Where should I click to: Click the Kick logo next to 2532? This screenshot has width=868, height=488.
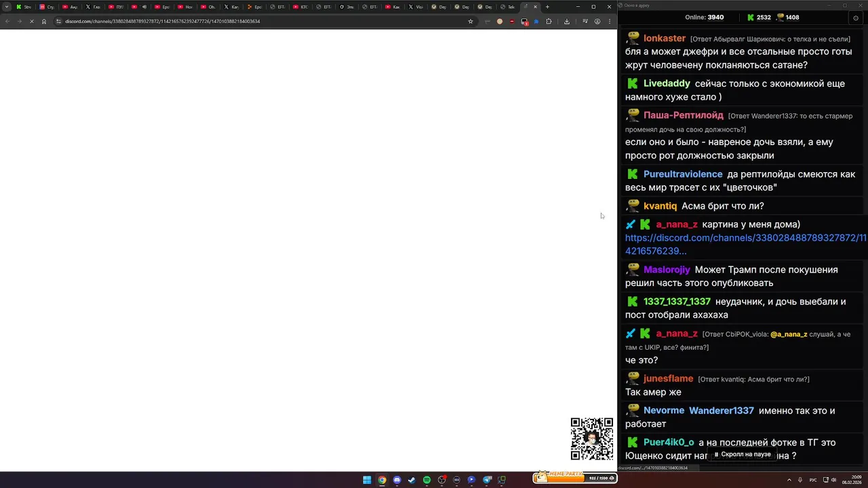coord(751,17)
